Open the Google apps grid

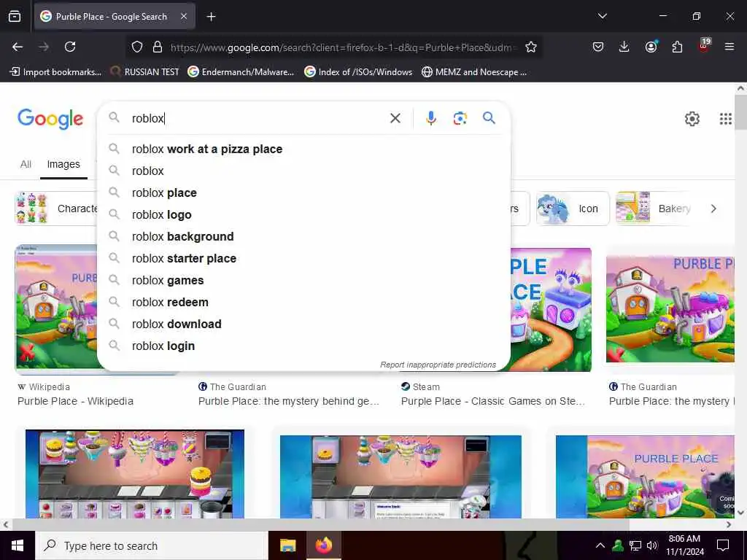(x=725, y=119)
